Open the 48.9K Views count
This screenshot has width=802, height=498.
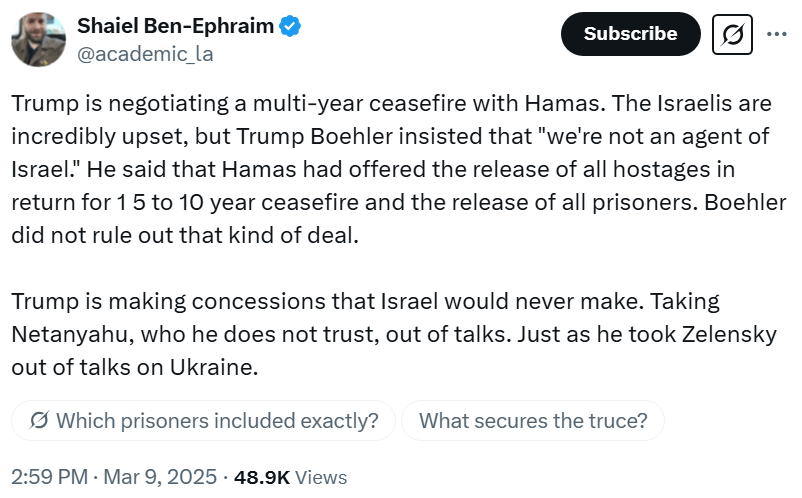pyautogui.click(x=290, y=476)
